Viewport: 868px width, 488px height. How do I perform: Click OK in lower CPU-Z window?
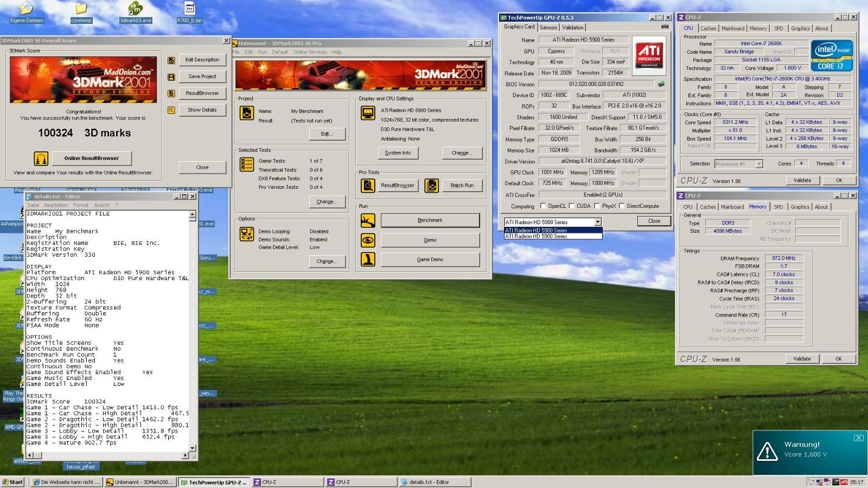tap(839, 359)
